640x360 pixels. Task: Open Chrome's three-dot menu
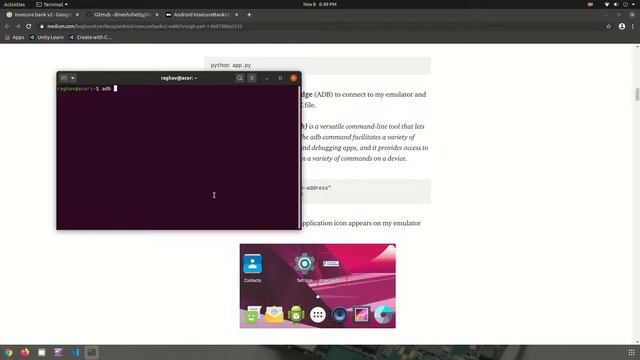tap(633, 26)
